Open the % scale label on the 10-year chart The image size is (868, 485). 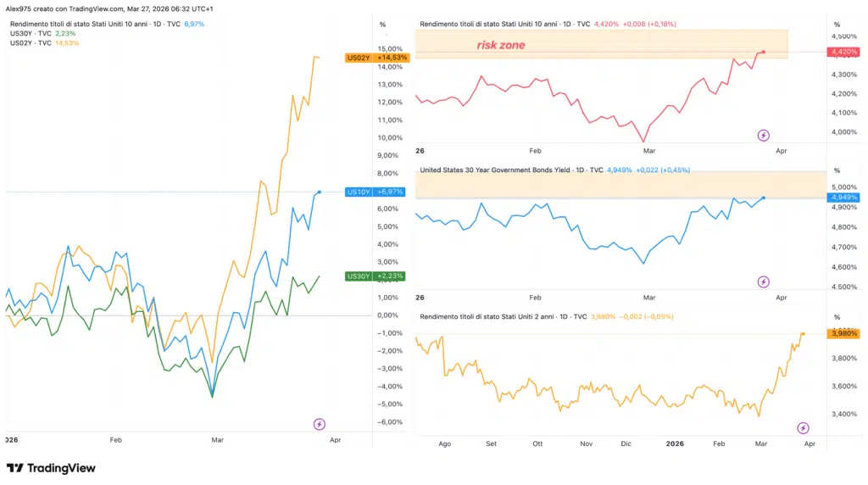click(837, 25)
